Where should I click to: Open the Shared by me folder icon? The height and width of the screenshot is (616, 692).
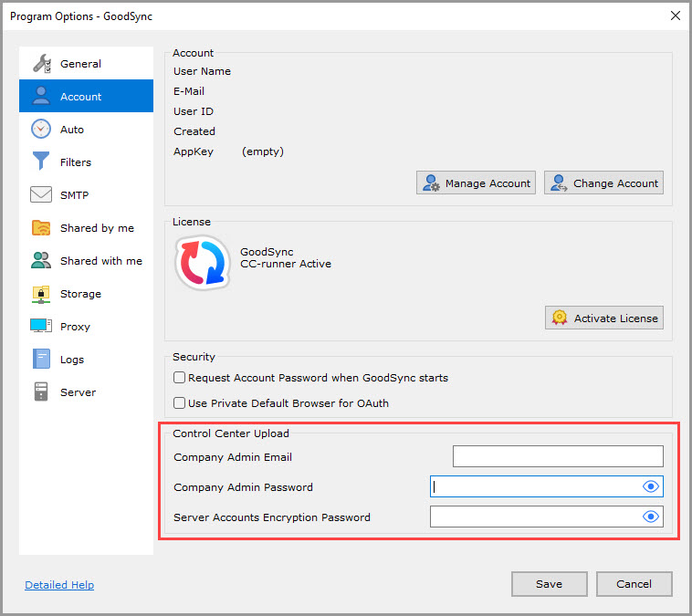click(x=41, y=228)
